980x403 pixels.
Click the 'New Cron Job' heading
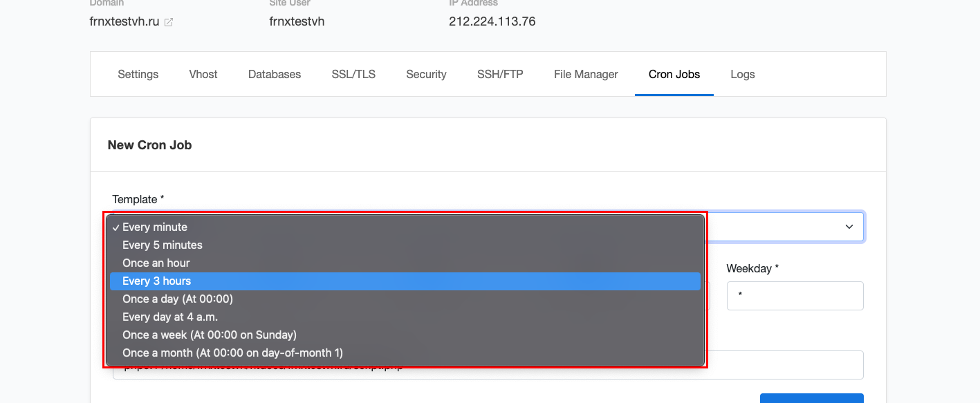tap(149, 145)
